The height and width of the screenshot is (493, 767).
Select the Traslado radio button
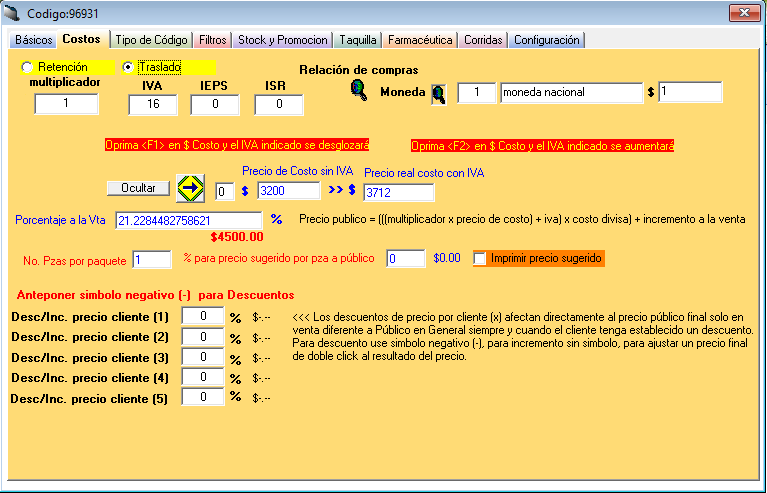[x=128, y=67]
